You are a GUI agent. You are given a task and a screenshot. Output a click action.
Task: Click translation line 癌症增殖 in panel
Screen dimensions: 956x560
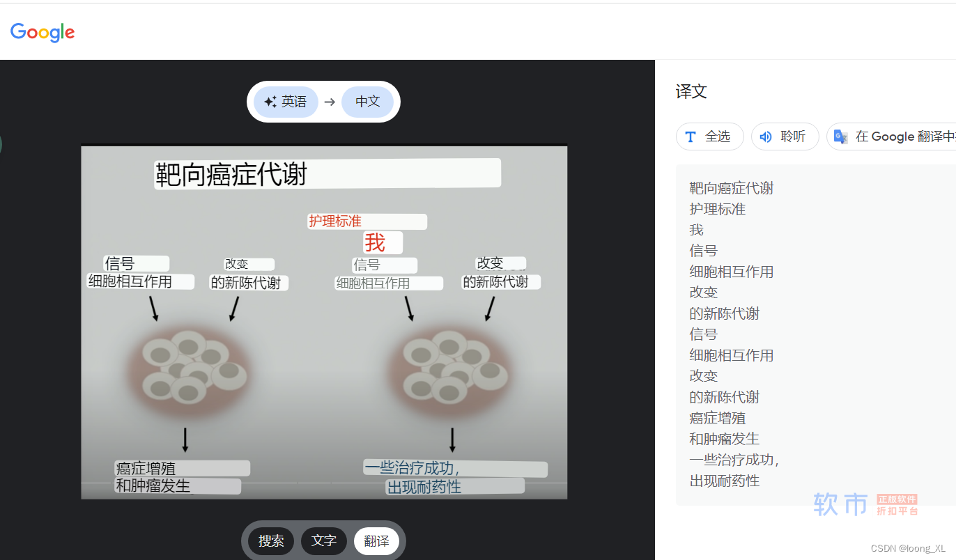(x=718, y=418)
